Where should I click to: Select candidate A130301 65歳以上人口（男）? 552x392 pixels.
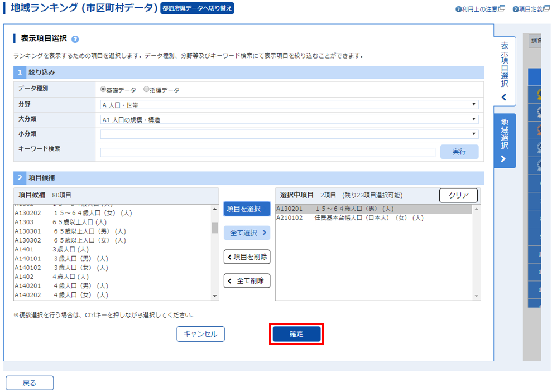coord(113,231)
